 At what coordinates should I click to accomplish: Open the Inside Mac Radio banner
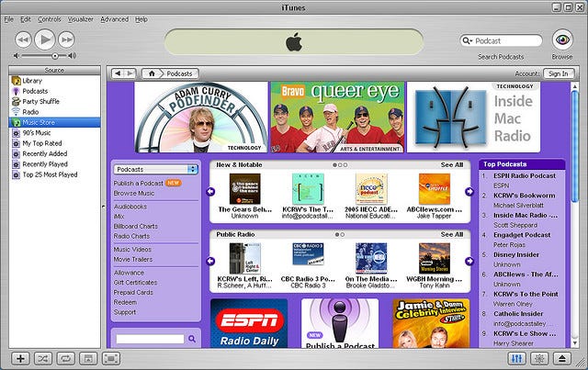coord(474,117)
